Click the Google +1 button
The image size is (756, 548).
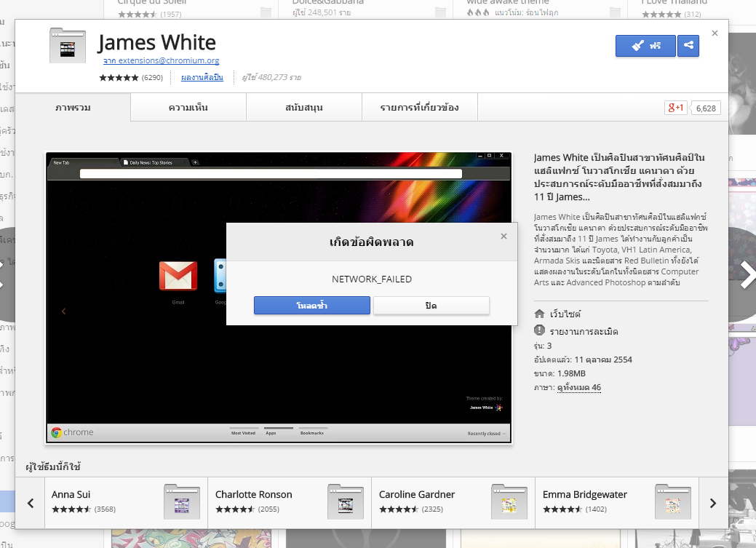675,108
